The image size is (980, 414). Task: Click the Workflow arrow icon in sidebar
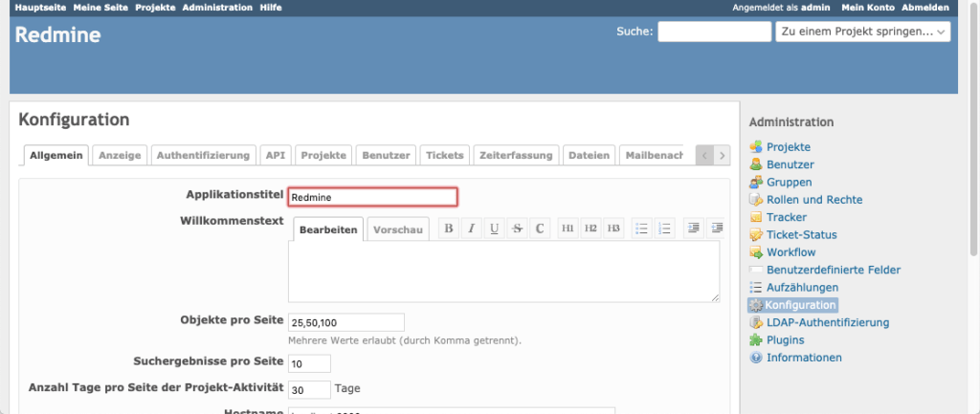pos(756,252)
